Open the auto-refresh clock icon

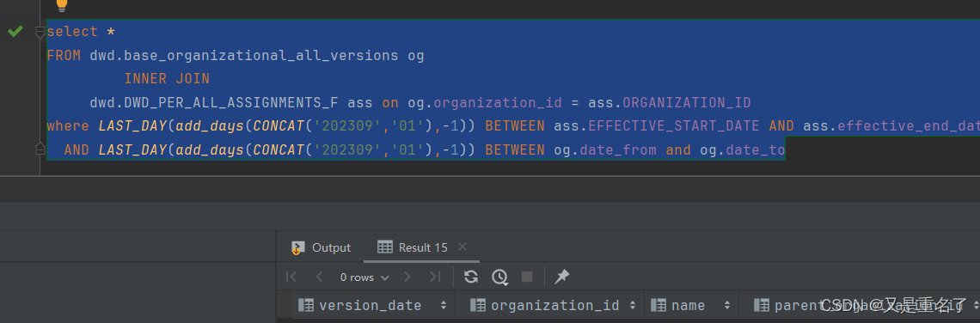click(499, 277)
